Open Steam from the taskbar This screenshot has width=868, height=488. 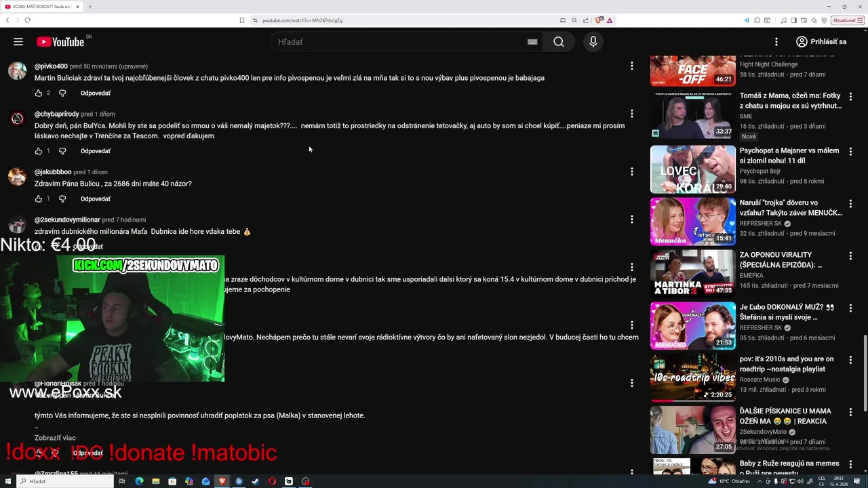255,481
